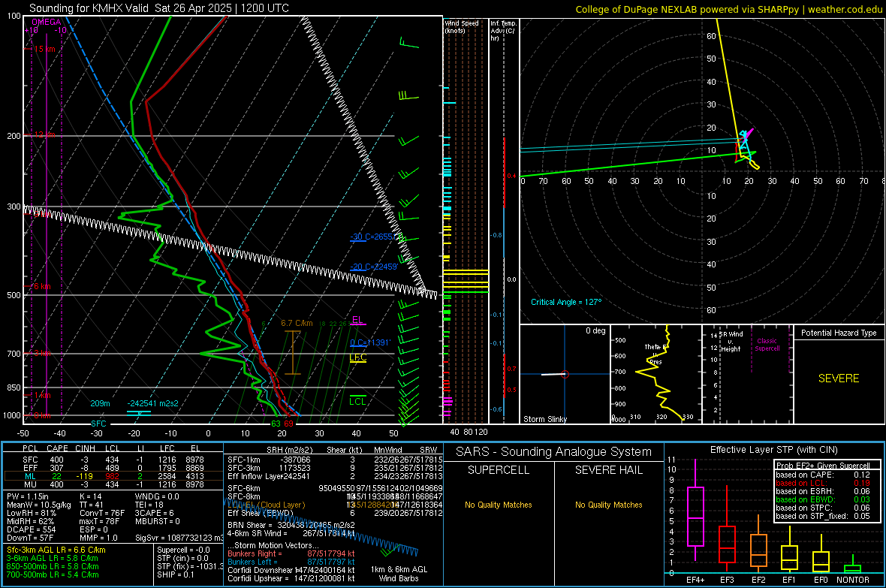Click the MBURST = 0 value
This screenshot has height=588, width=886.
pos(157,521)
